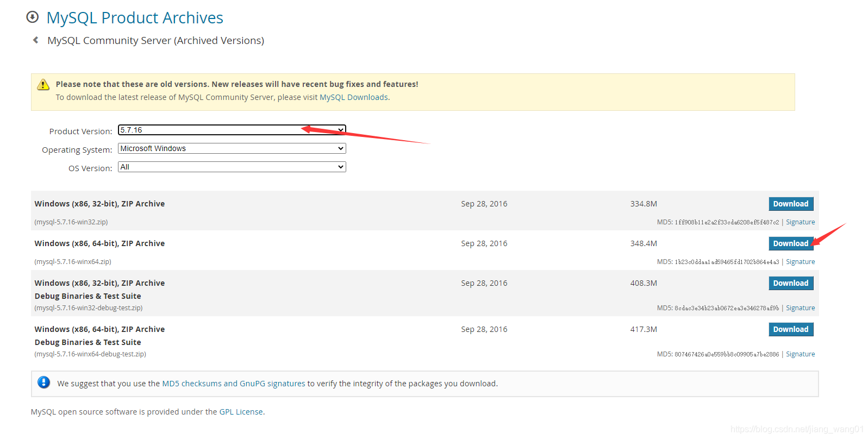868x439 pixels.
Task: Download mysql-5.7.16-winx64.zip archive
Action: [791, 243]
